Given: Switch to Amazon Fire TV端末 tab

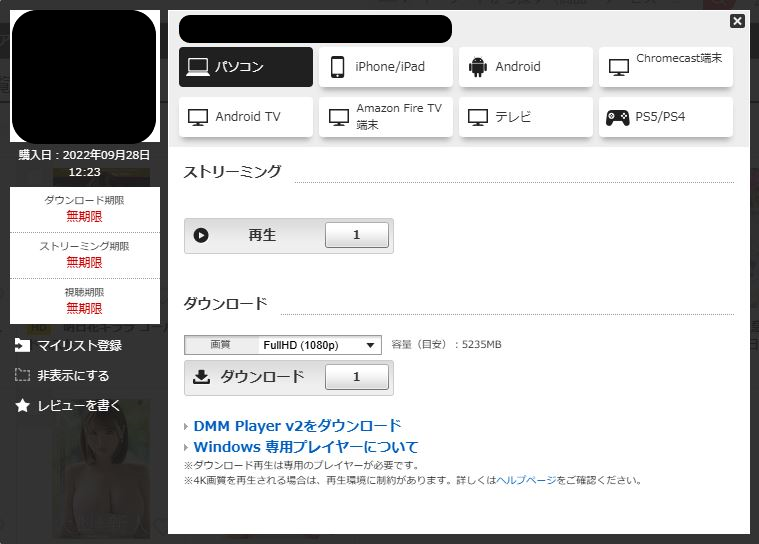Looking at the screenshot, I should pyautogui.click(x=386, y=117).
